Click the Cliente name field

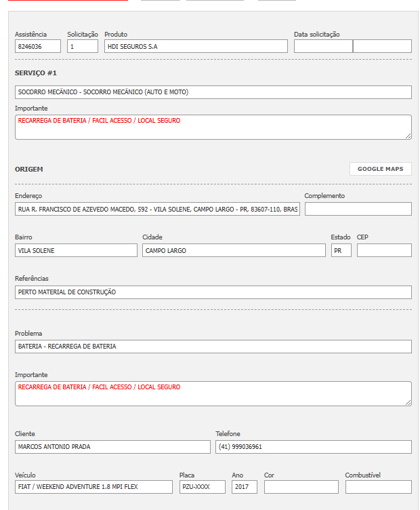click(112, 447)
